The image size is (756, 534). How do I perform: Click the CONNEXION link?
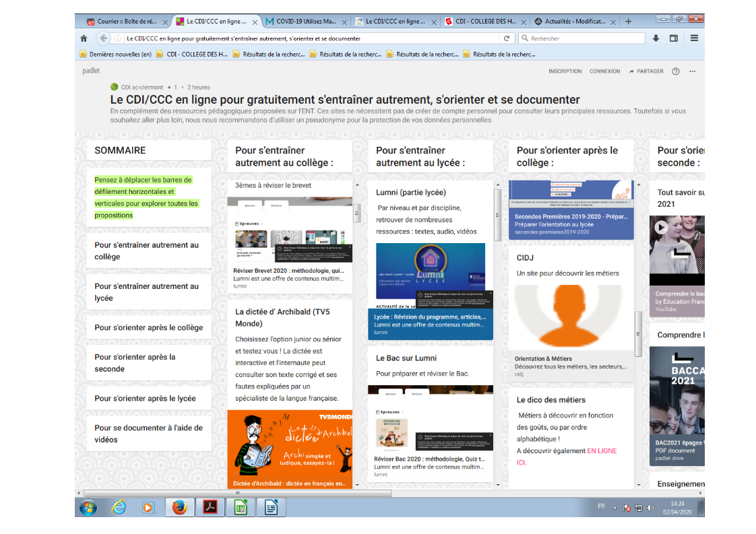pos(604,71)
